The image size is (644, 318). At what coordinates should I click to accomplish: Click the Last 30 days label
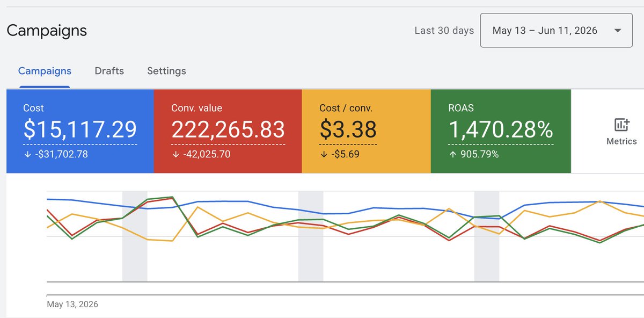click(x=444, y=31)
